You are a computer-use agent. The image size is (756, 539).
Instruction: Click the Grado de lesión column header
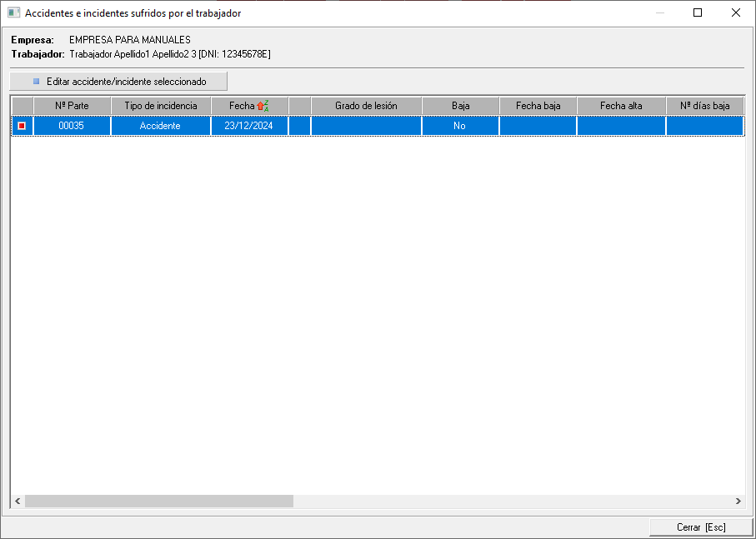click(x=366, y=106)
